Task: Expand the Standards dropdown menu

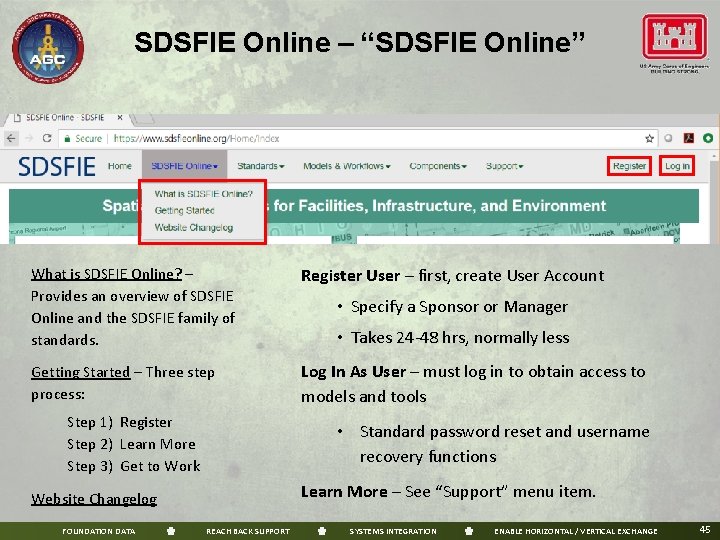Action: point(260,166)
